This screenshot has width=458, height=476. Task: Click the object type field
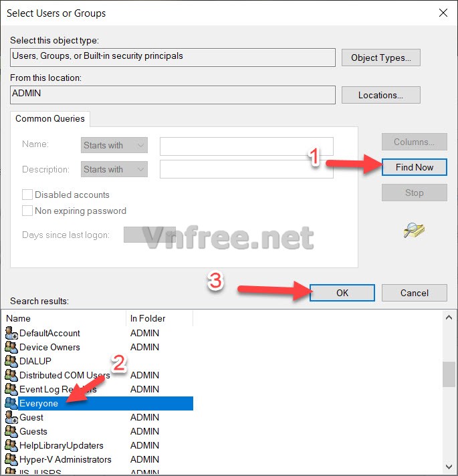pyautogui.click(x=173, y=57)
